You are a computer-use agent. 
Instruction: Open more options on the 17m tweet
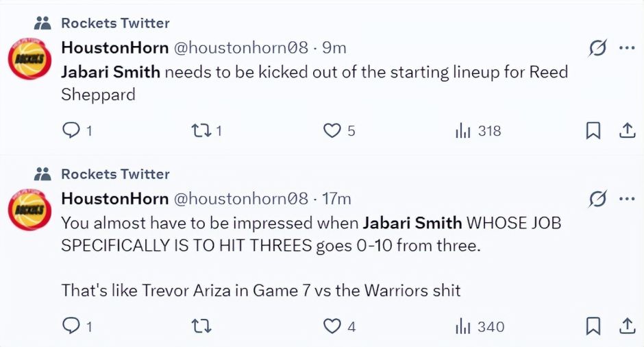pyautogui.click(x=627, y=199)
